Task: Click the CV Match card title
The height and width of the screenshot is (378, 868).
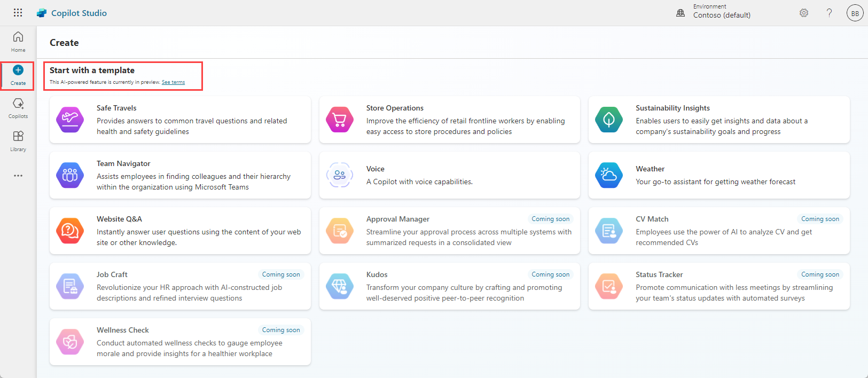Action: [652, 219]
